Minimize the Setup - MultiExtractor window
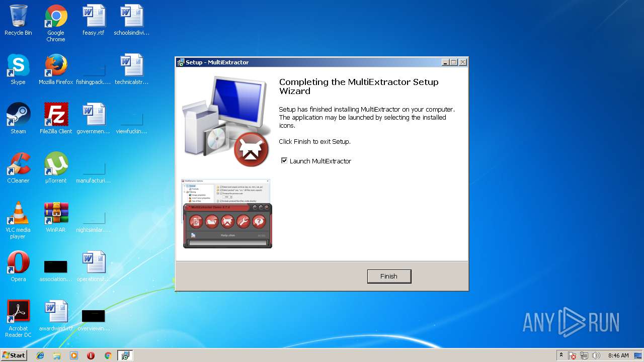644x362 pixels. point(445,62)
